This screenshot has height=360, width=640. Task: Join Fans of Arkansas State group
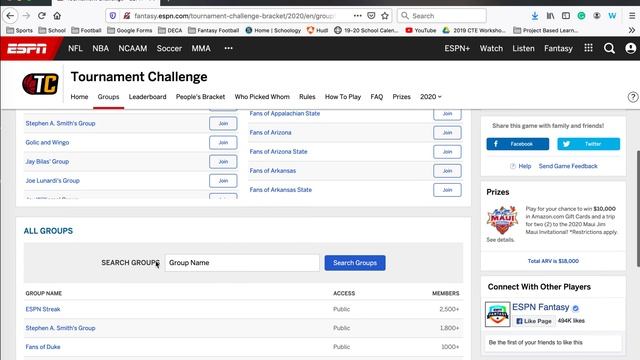[447, 190]
